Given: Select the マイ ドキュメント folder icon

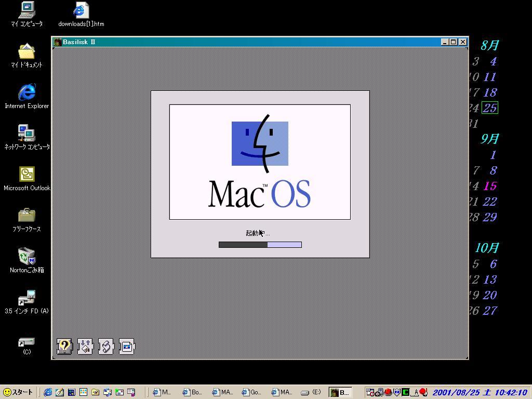Looking at the screenshot, I should (x=27, y=56).
